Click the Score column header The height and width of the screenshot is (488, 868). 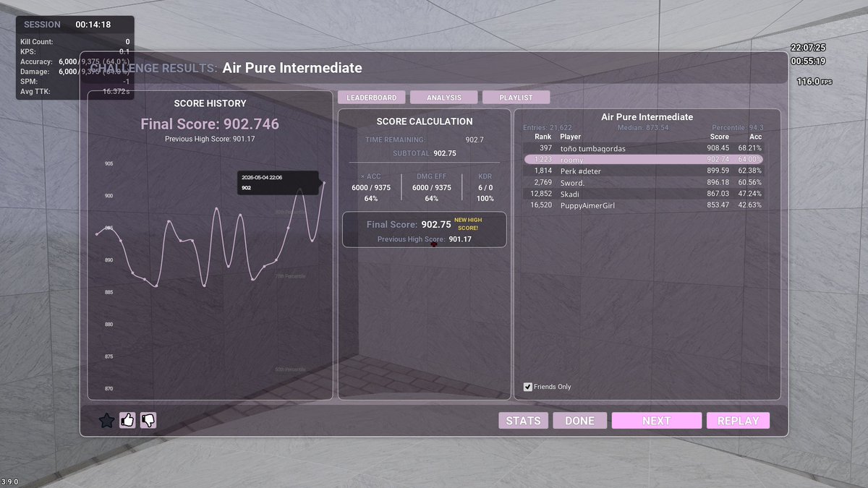(x=719, y=137)
